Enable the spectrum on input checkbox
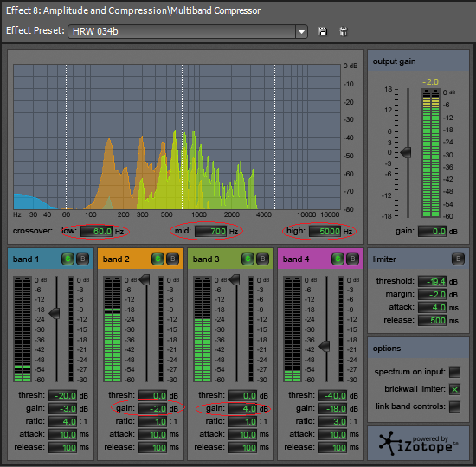The height and width of the screenshot is (467, 476). click(x=454, y=372)
